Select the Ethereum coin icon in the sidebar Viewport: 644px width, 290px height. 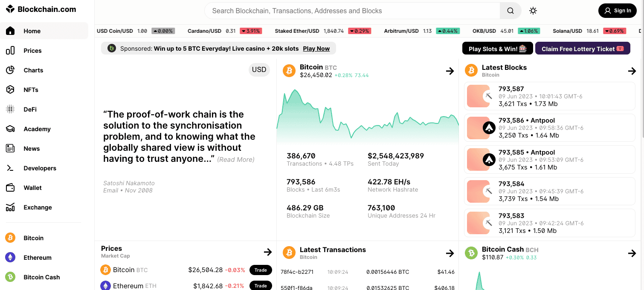click(10, 257)
